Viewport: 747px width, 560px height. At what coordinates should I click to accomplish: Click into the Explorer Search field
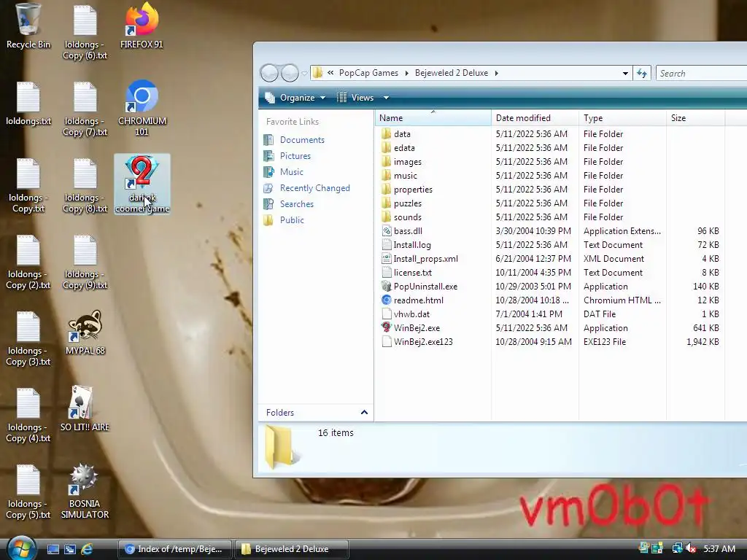tap(701, 74)
